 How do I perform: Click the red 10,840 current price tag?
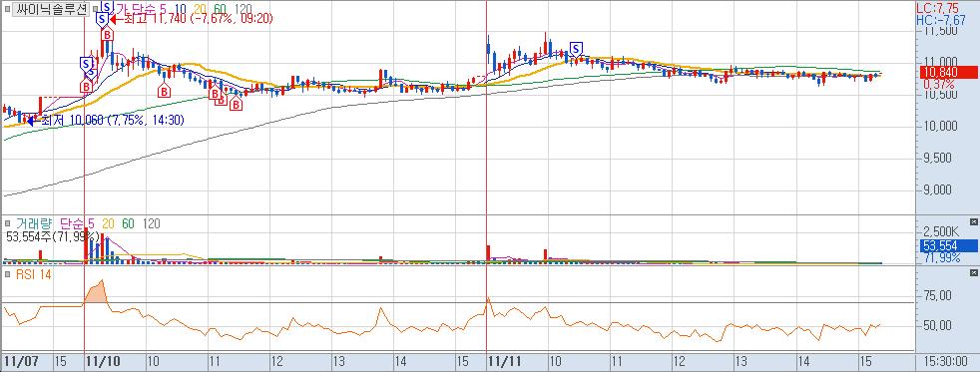[948, 73]
